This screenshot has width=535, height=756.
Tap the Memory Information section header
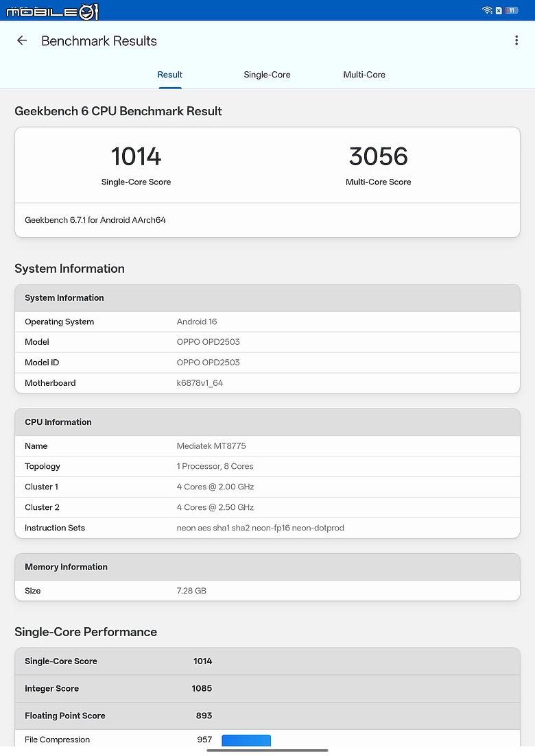[x=66, y=567]
